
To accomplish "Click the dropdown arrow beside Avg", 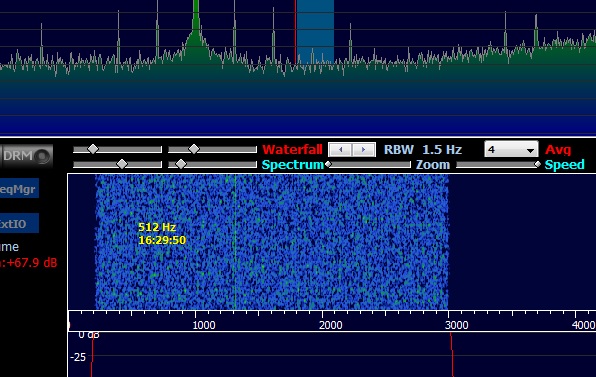I will click(530, 150).
